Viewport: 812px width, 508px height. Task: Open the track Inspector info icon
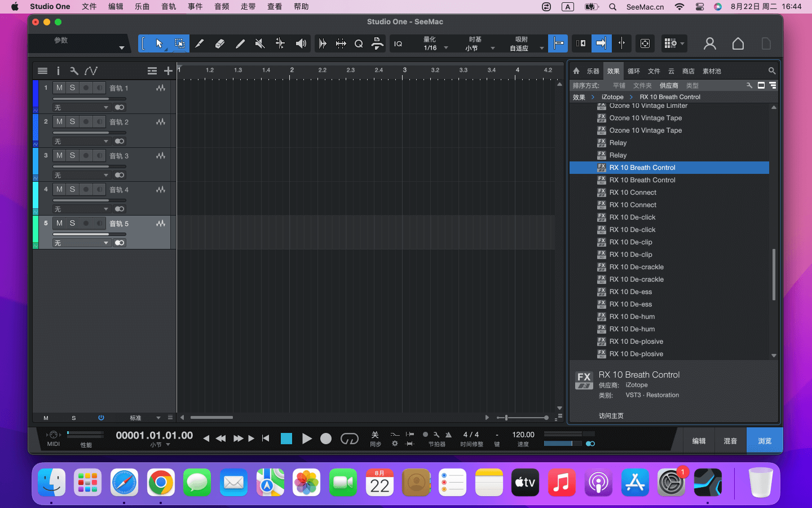(x=58, y=71)
